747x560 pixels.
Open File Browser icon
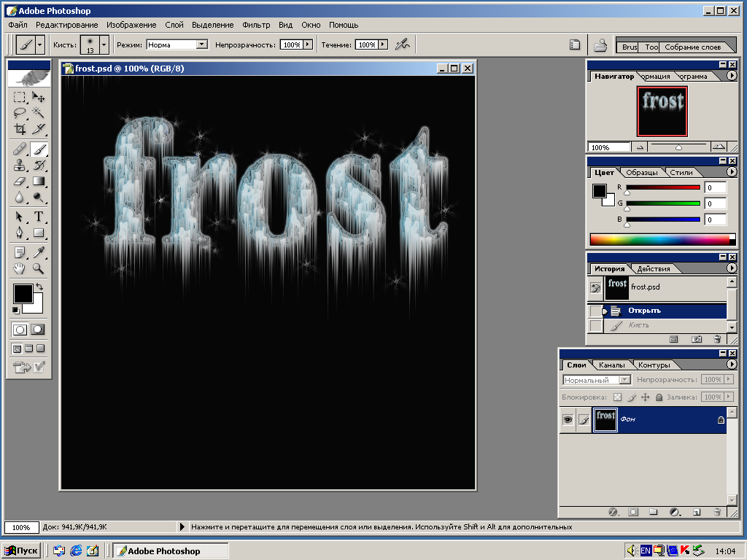(x=600, y=44)
